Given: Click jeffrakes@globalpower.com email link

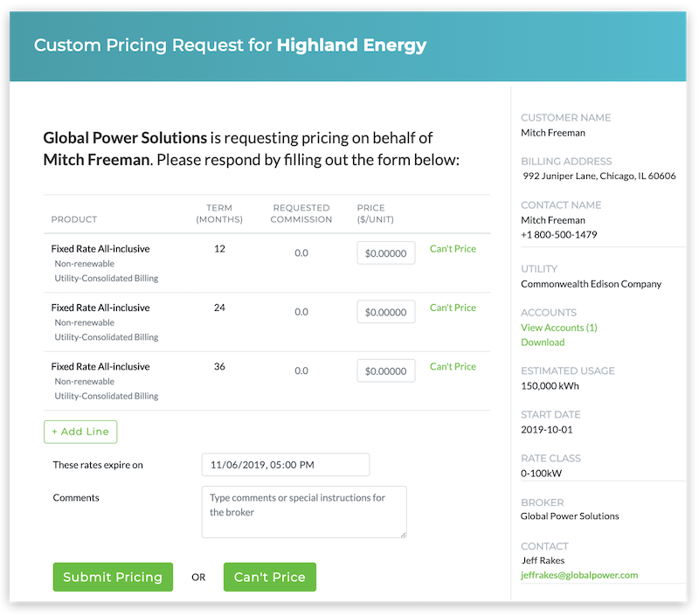Looking at the screenshot, I should (x=578, y=575).
